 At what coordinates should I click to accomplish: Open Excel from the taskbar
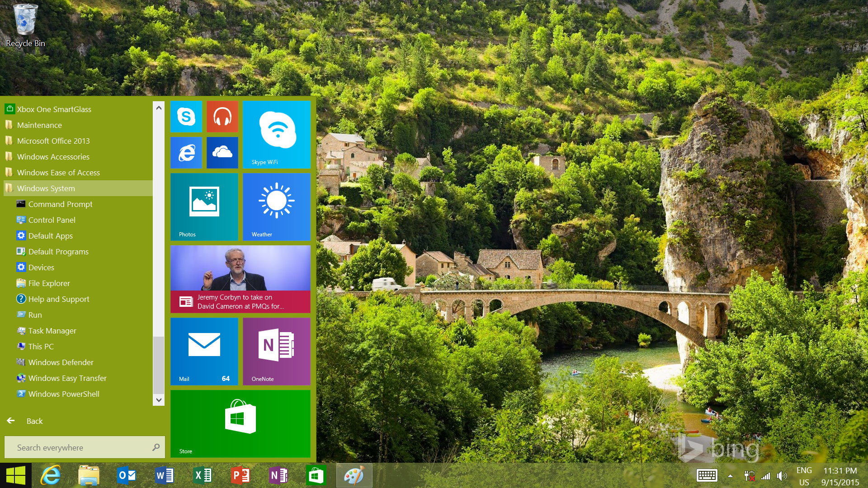[x=203, y=475]
